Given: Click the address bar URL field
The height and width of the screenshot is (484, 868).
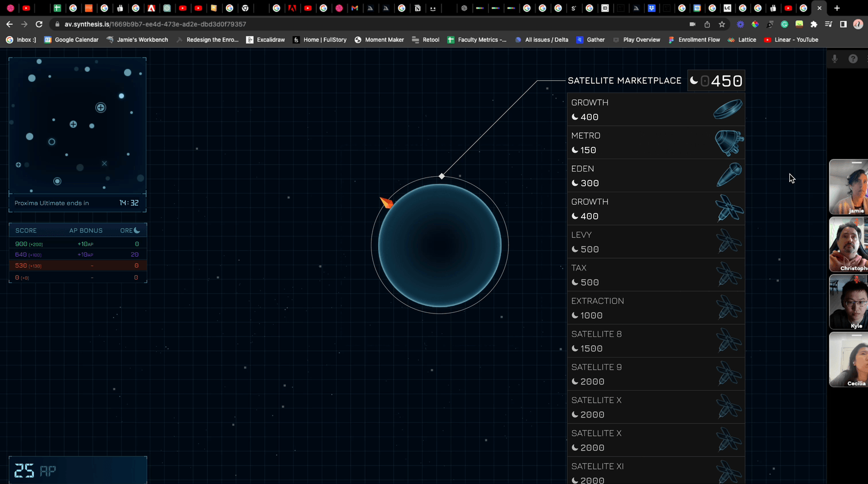Looking at the screenshot, I should [367, 24].
